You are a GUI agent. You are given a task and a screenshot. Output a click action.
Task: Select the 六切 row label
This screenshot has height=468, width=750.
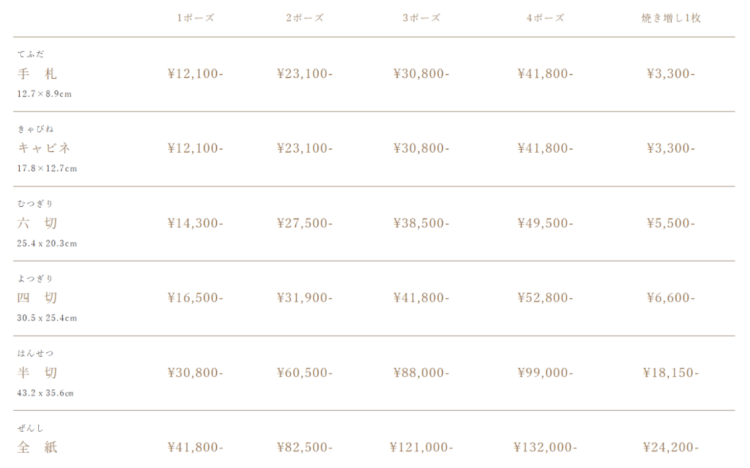(37, 223)
